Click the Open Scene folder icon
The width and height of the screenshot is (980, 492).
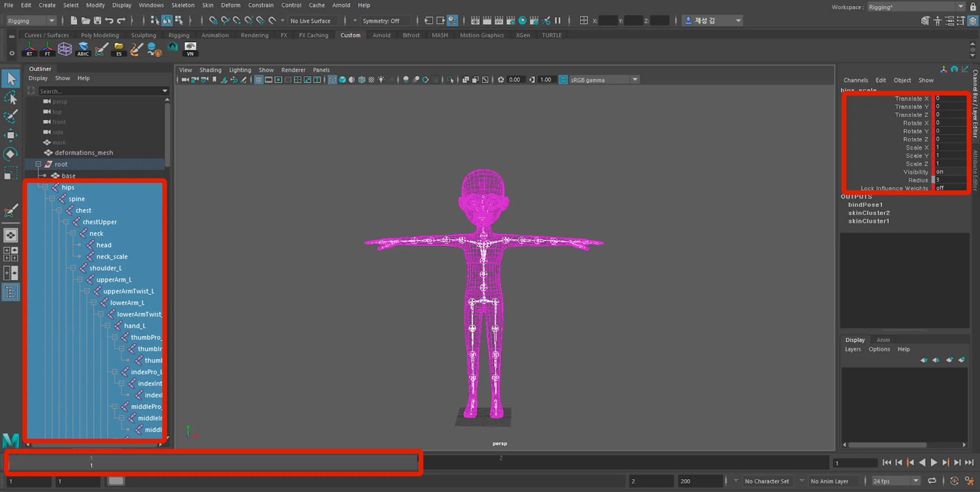[x=85, y=20]
